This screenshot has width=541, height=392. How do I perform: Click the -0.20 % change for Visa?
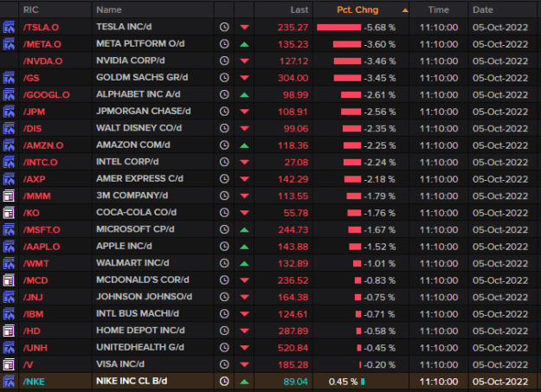(379, 364)
